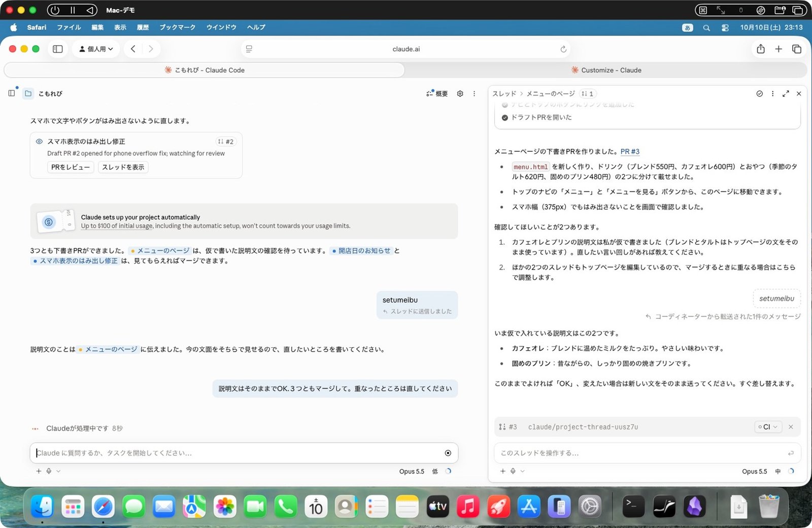
Task: Open the main chat Opus 5.5 model selector
Action: pyautogui.click(x=411, y=471)
